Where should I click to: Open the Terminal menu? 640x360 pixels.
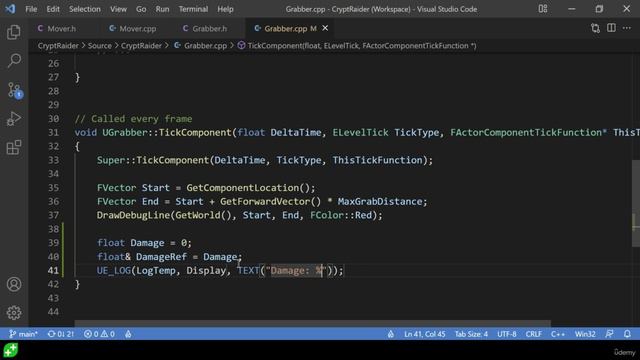tap(193, 9)
